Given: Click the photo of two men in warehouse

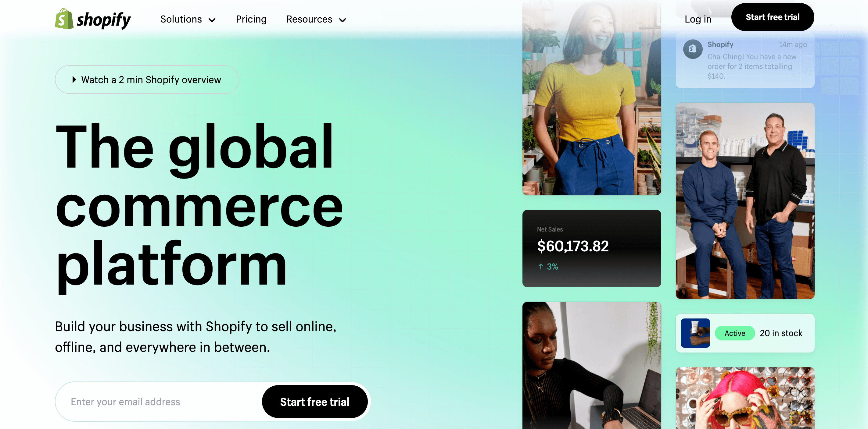Looking at the screenshot, I should tap(745, 201).
